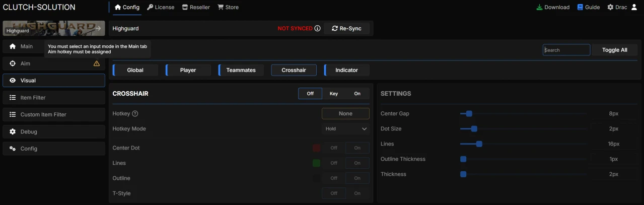
Task: Expand the Hotkey Mode Hold dropdown
Action: click(x=345, y=129)
